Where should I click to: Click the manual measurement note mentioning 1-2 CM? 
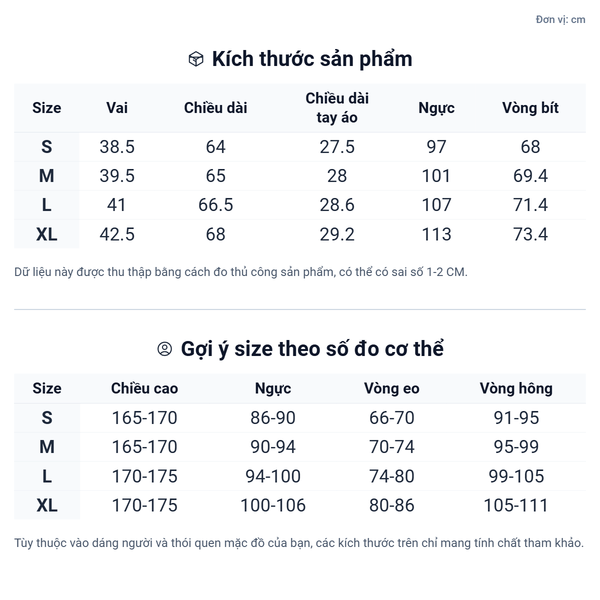(x=241, y=272)
